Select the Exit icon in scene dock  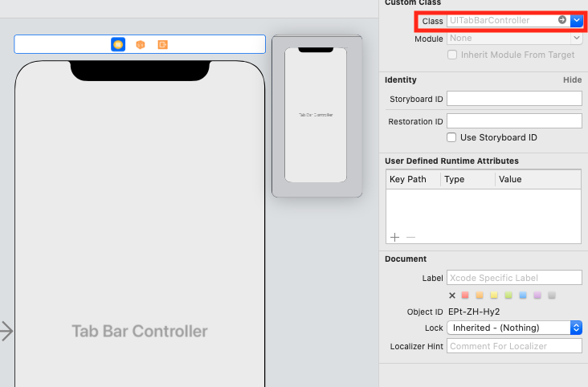click(162, 45)
